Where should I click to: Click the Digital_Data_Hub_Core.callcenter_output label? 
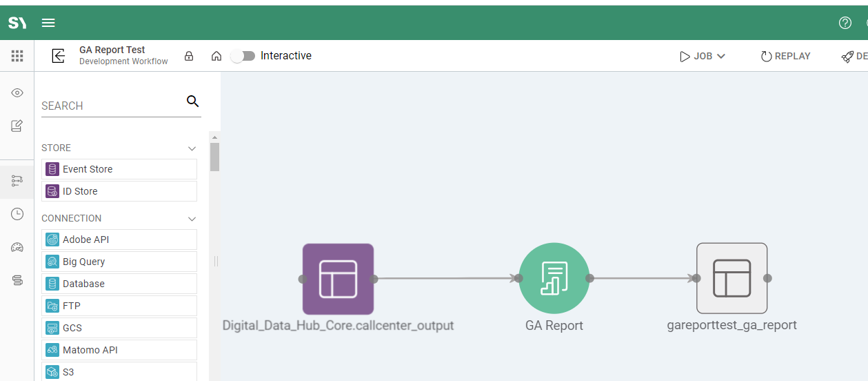(x=338, y=325)
